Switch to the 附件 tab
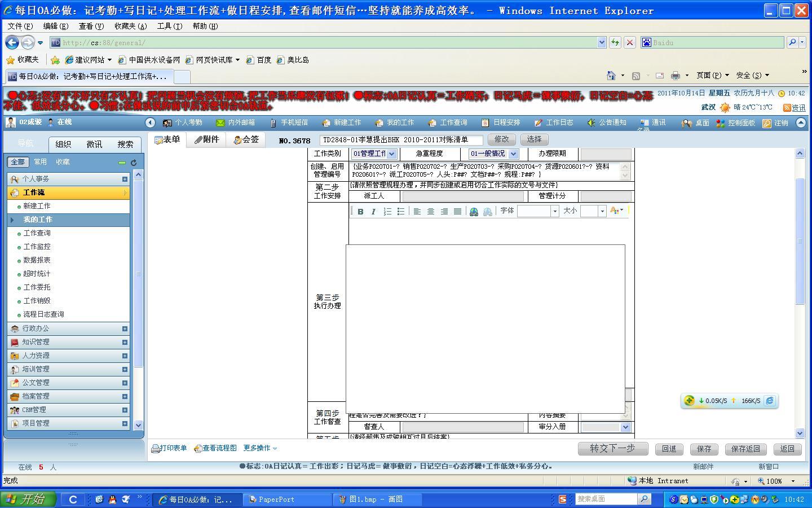The height and width of the screenshot is (508, 812). point(206,140)
